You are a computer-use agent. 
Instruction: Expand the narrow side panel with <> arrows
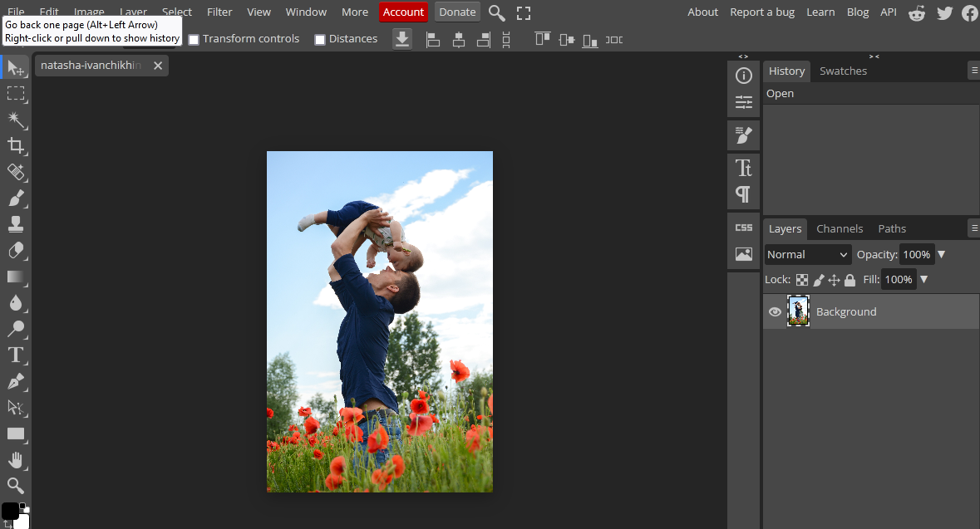coord(743,56)
